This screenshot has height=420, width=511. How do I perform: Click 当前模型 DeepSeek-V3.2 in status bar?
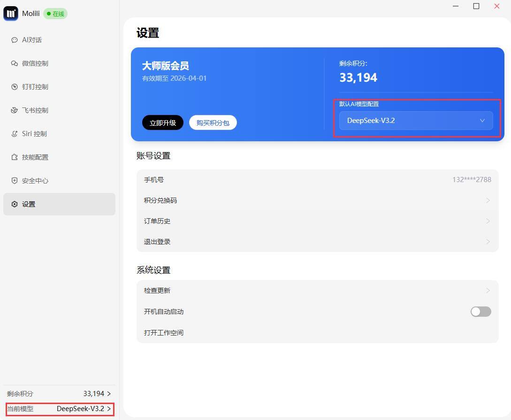pos(60,409)
